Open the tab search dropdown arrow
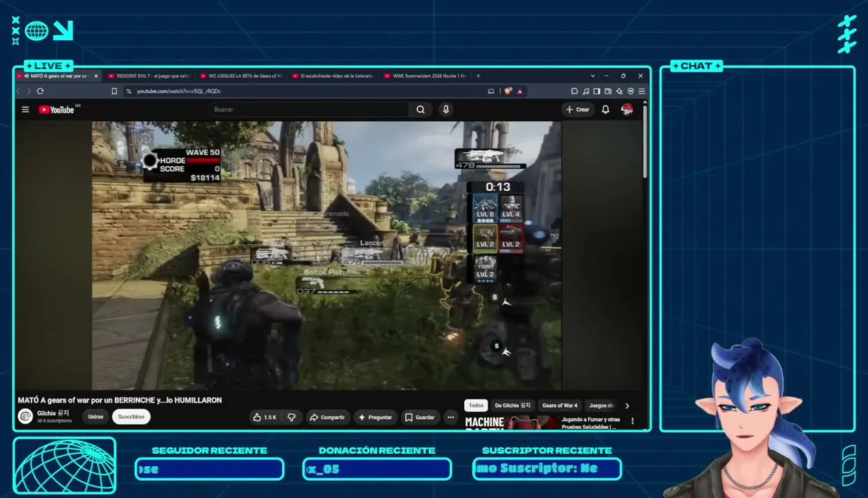 [593, 76]
